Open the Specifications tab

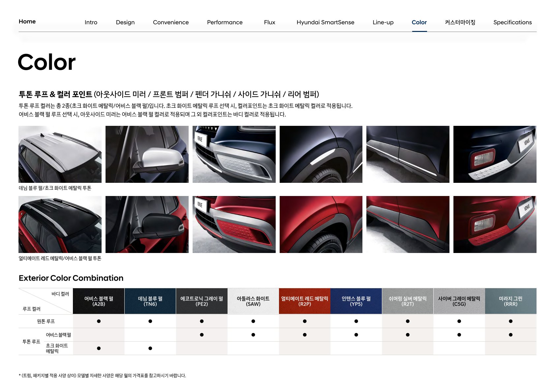512,22
